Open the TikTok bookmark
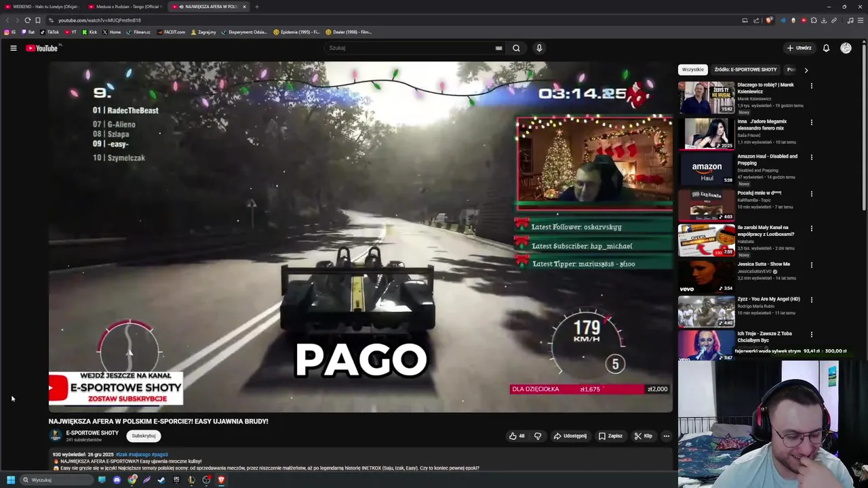 (50, 32)
